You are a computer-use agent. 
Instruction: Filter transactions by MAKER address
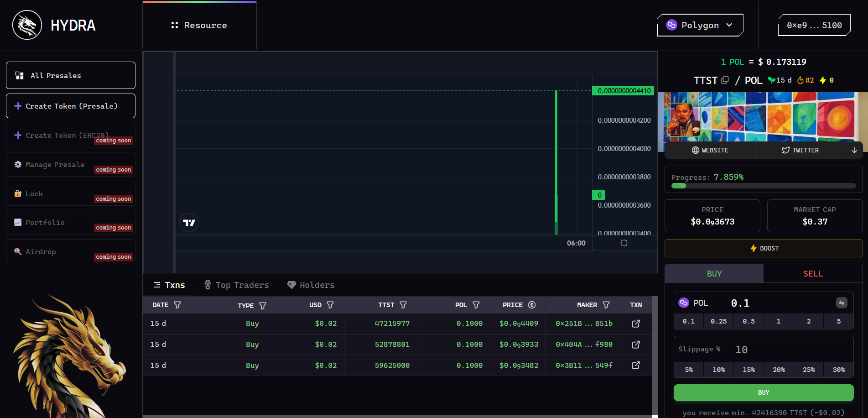606,305
